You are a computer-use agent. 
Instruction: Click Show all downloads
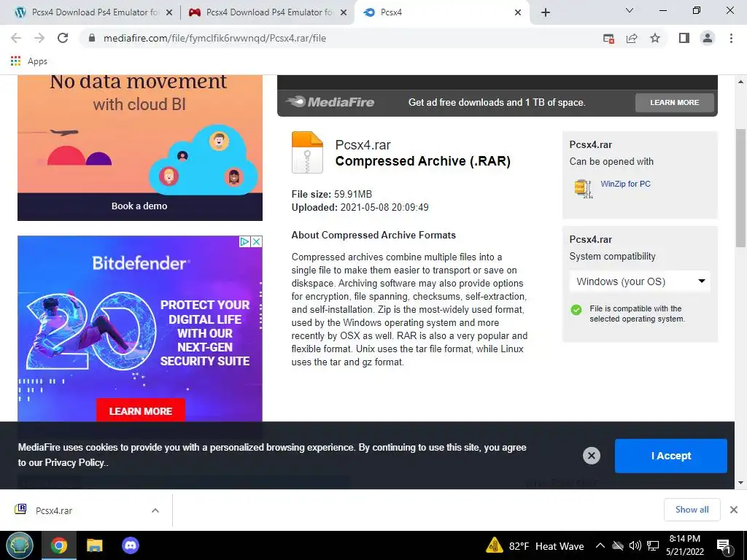(x=692, y=510)
